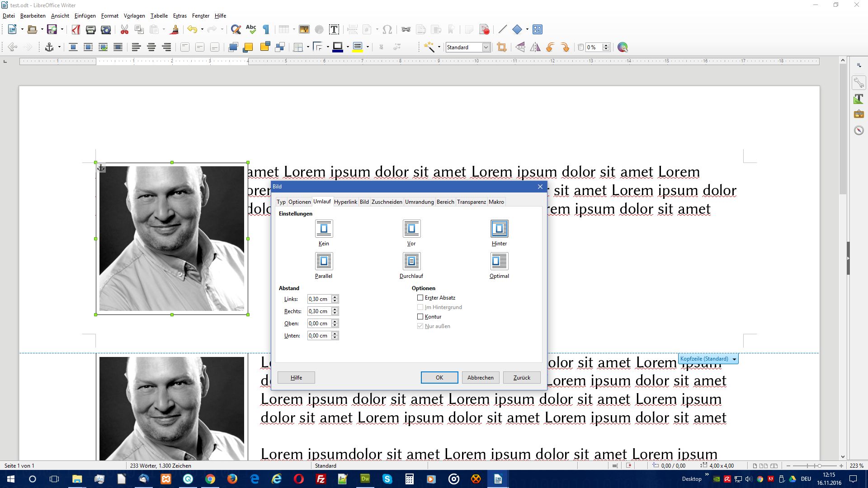Insert image toolbar icon

(x=304, y=30)
